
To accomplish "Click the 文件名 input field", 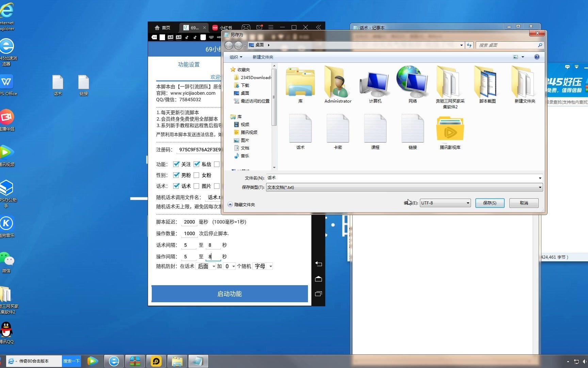I will (402, 178).
